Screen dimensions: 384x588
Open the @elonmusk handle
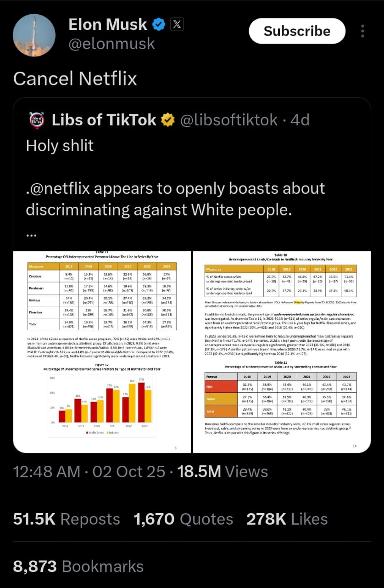111,44
